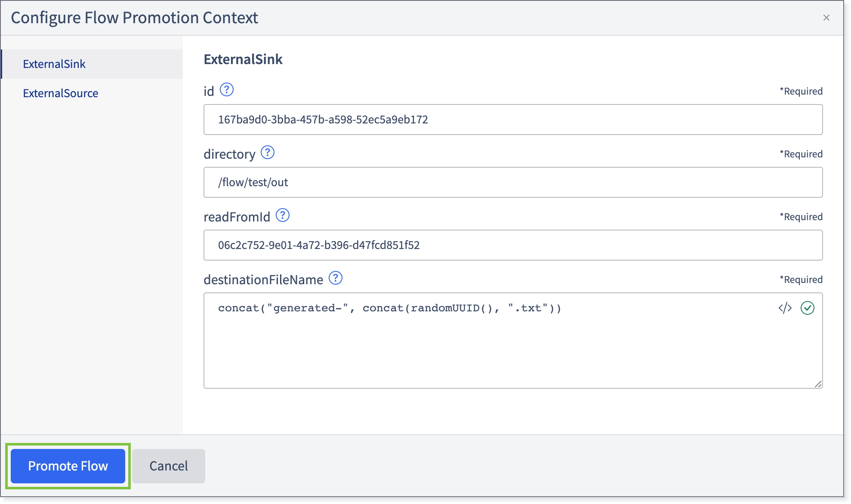The image size is (851, 504).
Task: Close the Configure Flow Promotion dialog
Action: (x=826, y=18)
